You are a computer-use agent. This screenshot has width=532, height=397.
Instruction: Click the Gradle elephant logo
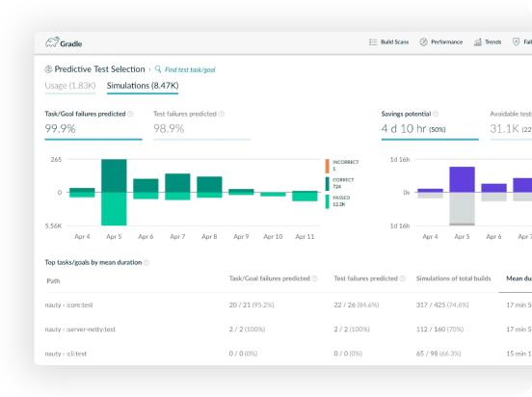click(52, 42)
